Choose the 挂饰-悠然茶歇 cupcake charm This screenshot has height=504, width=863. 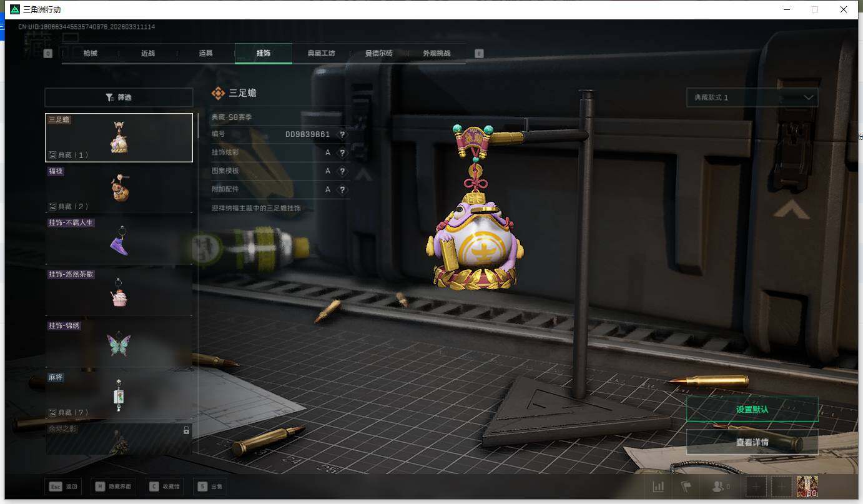[119, 292]
